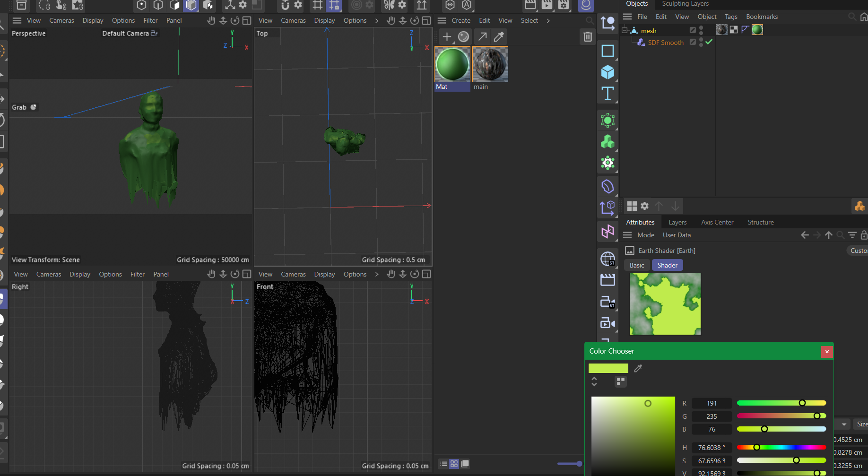
Task: Open the dropdown arrow beside Size
Action: pos(844,424)
